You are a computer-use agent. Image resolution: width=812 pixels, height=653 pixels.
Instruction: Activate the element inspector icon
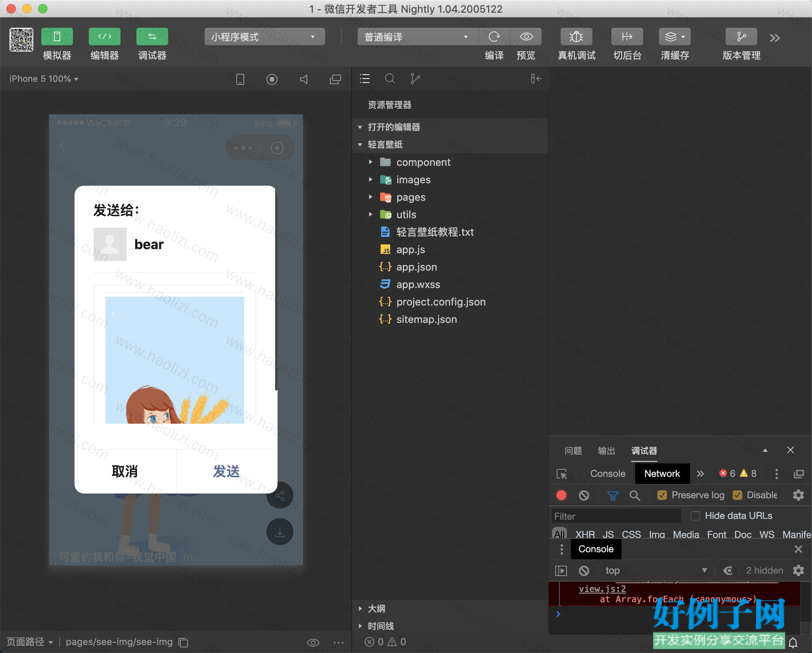tap(562, 474)
